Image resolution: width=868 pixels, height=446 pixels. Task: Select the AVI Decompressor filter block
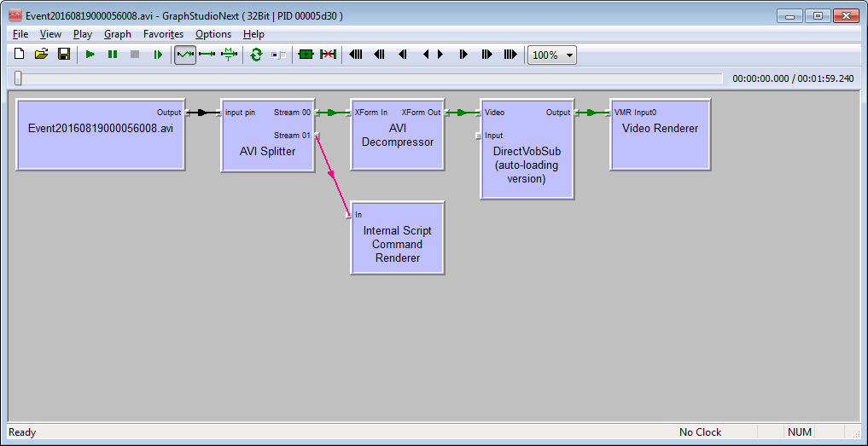[398, 135]
